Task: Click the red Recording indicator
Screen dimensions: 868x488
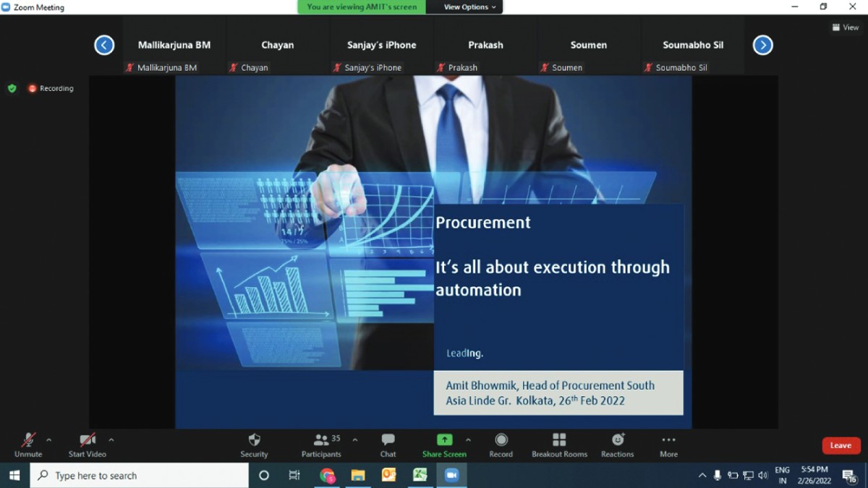Action: point(51,88)
